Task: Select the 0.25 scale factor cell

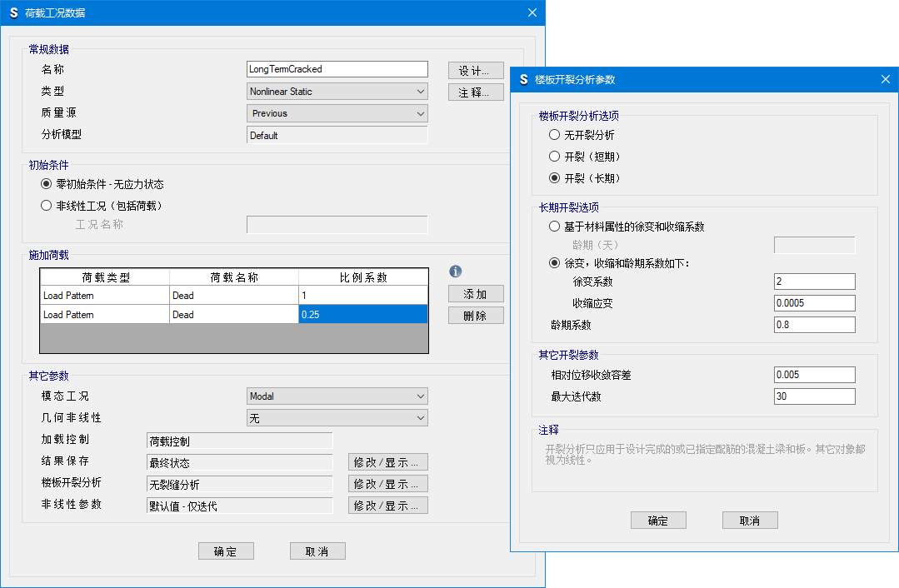Action: coord(362,315)
